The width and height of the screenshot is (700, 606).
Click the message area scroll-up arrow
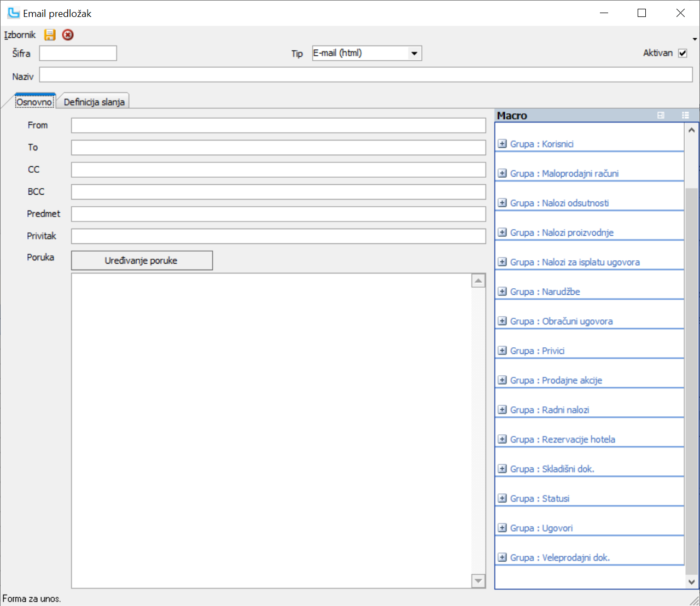click(x=479, y=281)
